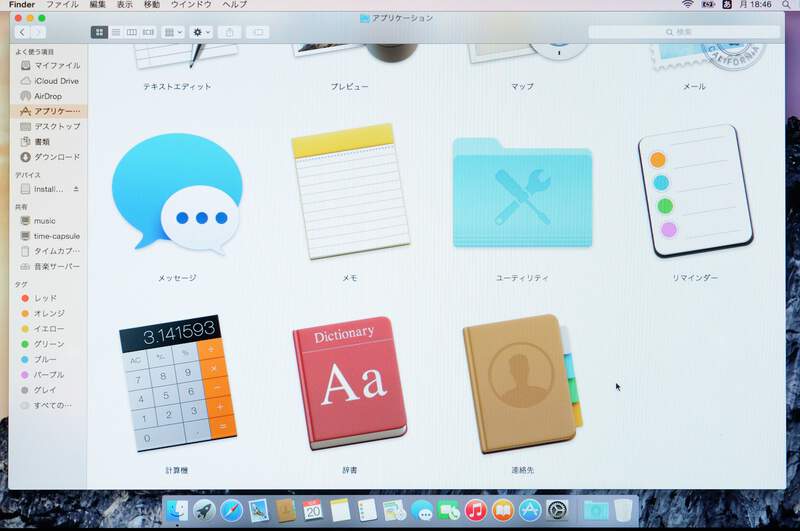800x531 pixels.
Task: Eject the Install… device in sidebar
Action: point(76,189)
